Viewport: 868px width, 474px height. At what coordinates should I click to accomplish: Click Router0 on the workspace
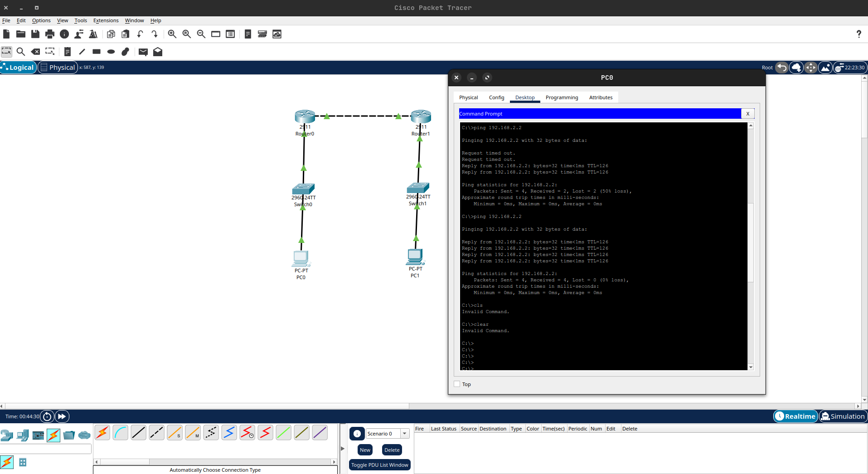click(305, 116)
